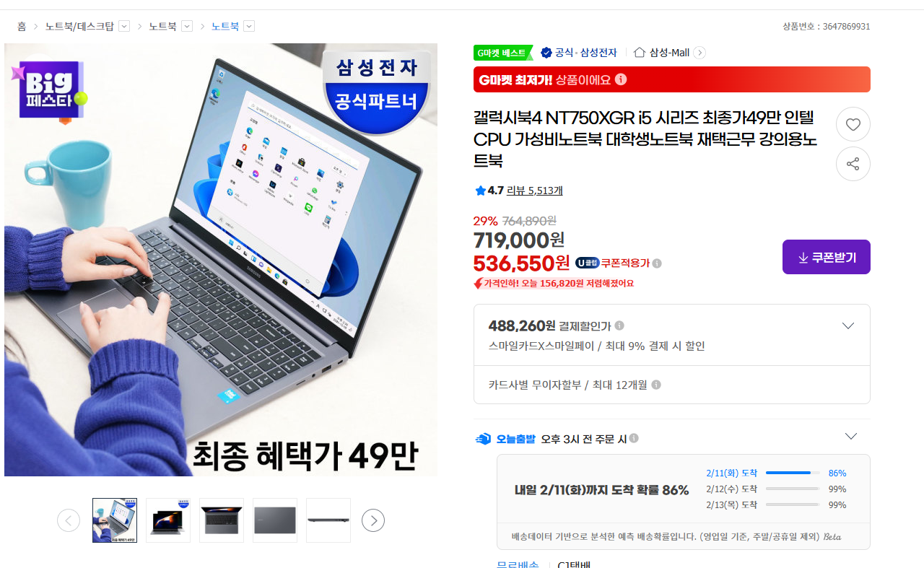Go to previous product image with left arrow
Viewport: 924px width, 568px height.
pyautogui.click(x=69, y=520)
